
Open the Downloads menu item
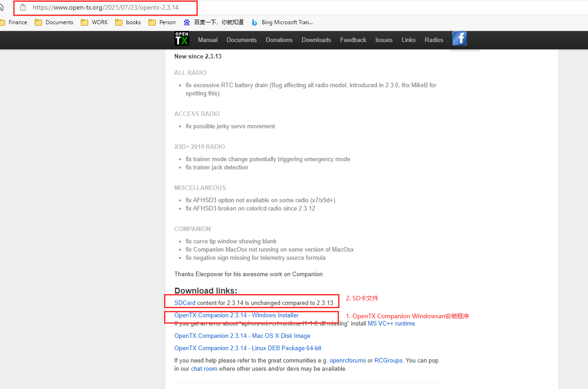(316, 40)
